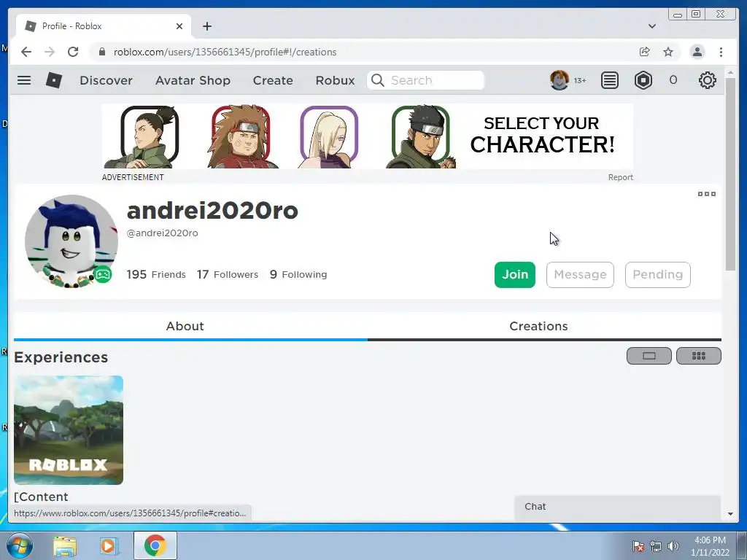The height and width of the screenshot is (560, 747).
Task: Open the hamburger navigation menu
Action: click(x=24, y=80)
